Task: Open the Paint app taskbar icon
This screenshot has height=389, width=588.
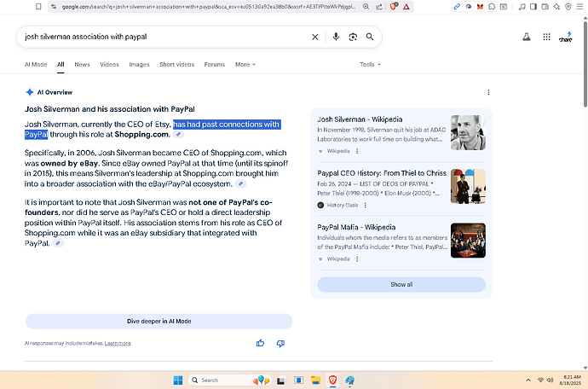Action: [x=350, y=380]
